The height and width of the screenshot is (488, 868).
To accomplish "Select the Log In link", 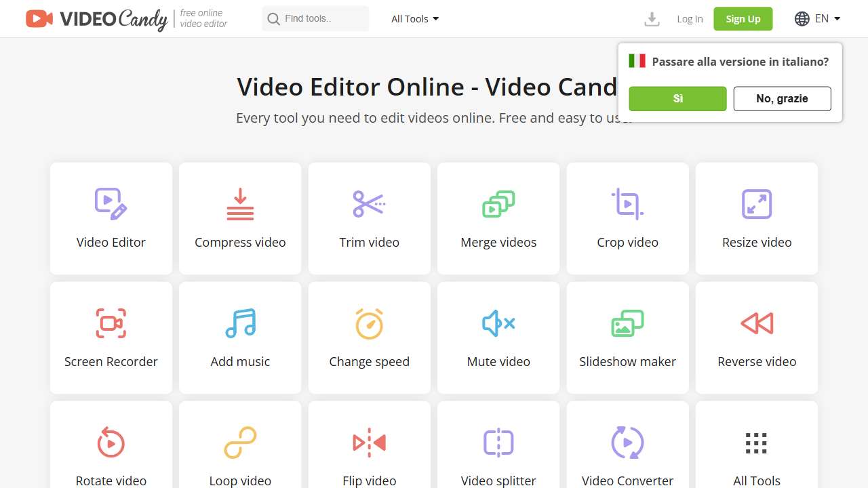I will [689, 18].
